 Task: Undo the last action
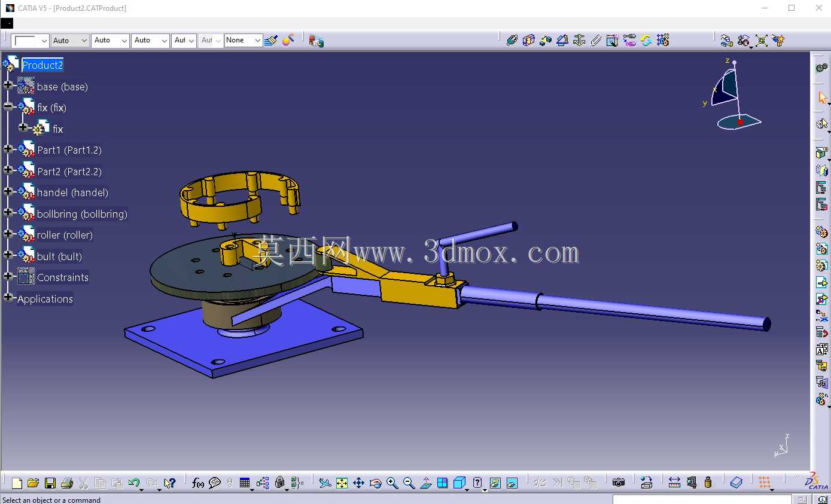(x=134, y=483)
